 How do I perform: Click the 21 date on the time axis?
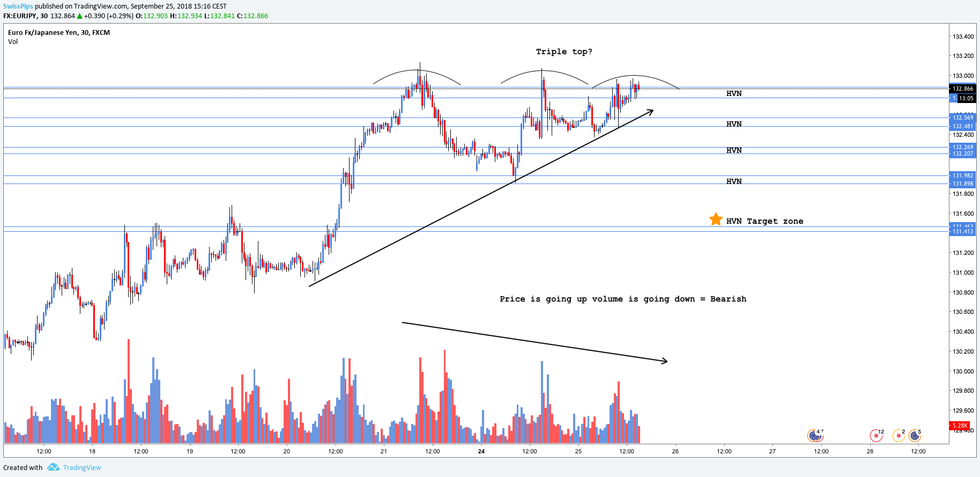[384, 451]
